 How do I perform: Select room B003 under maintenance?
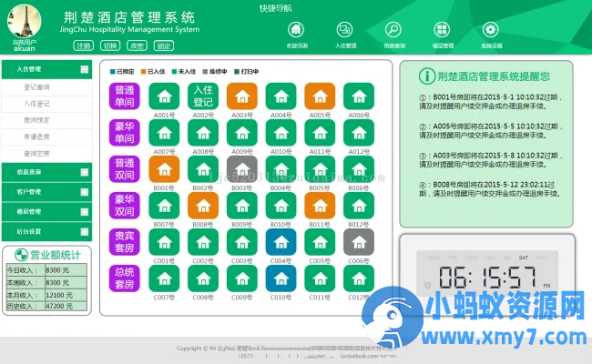242,169
